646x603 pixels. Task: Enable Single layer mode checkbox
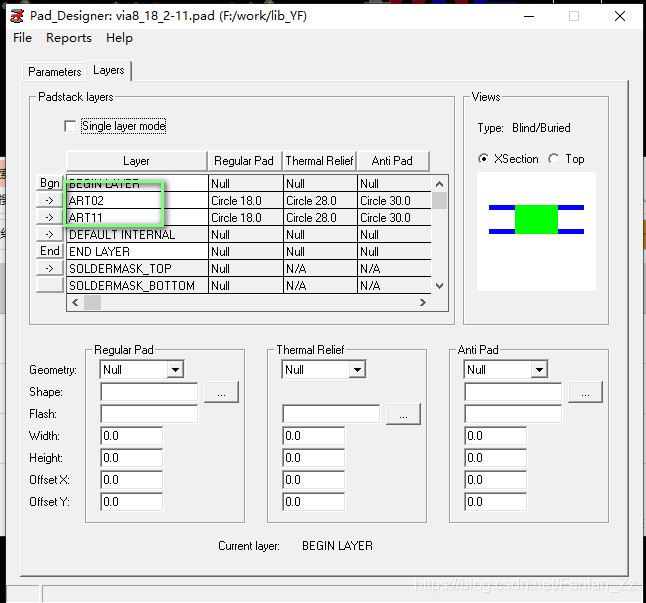tap(70, 126)
